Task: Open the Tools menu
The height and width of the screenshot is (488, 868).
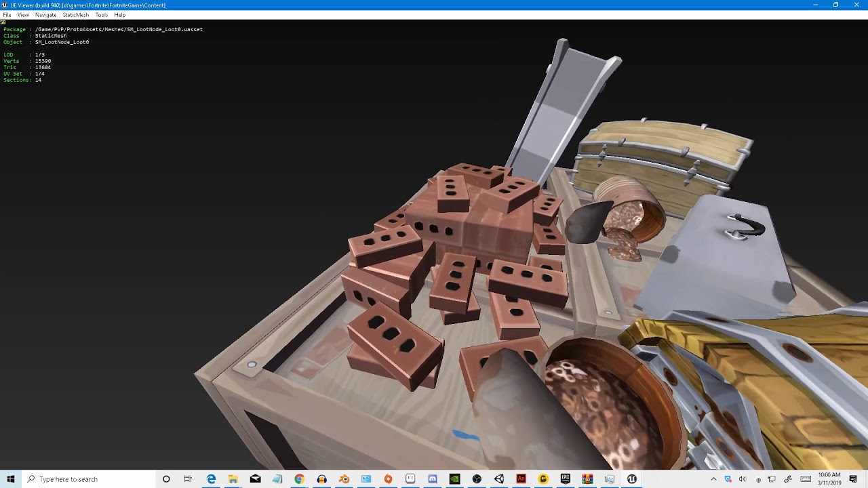Action: pyautogui.click(x=102, y=15)
